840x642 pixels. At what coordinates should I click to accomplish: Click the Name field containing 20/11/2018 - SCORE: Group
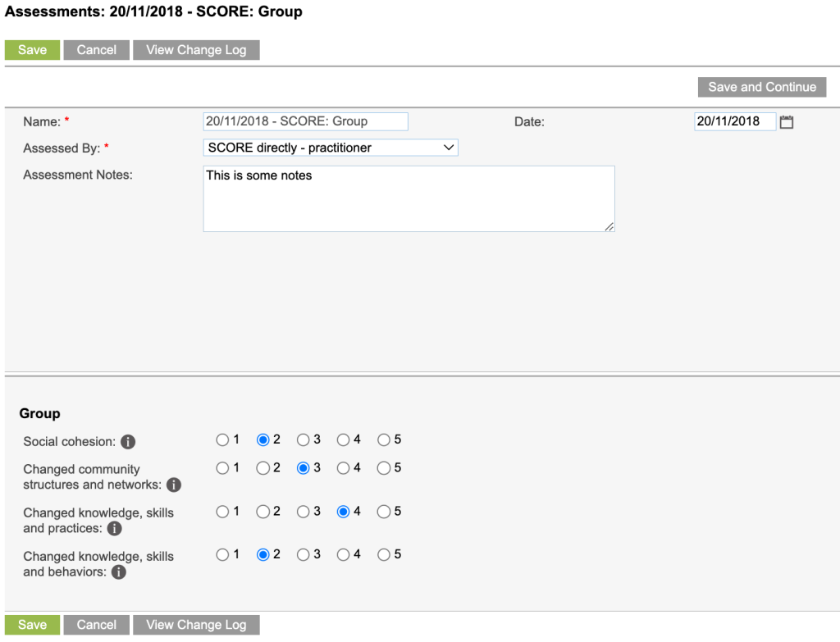click(305, 121)
